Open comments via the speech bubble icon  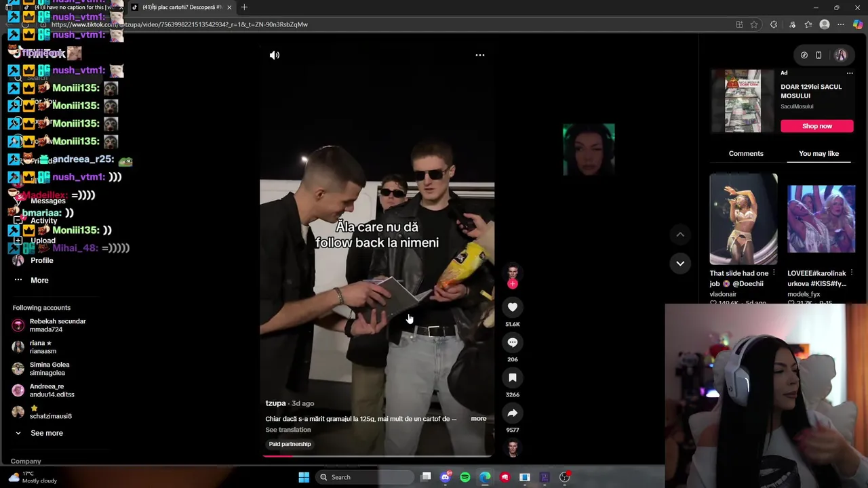[513, 342]
